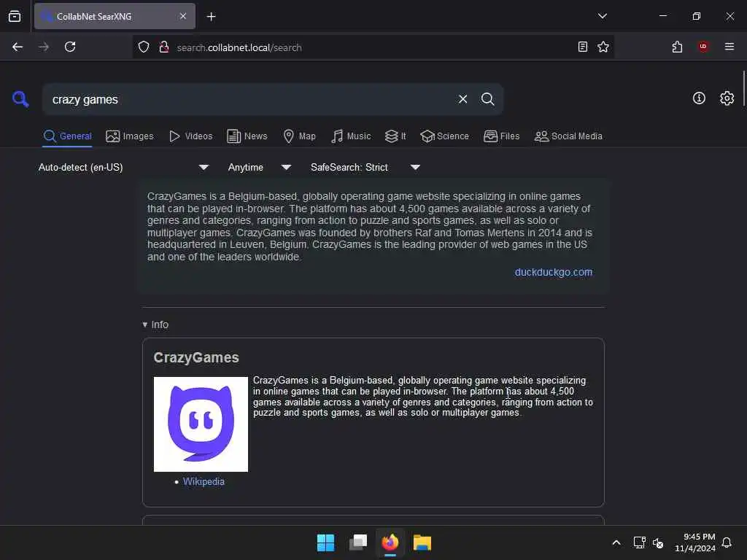Viewport: 747px width, 560px height.
Task: Collapse the Info section triangle
Action: click(145, 324)
